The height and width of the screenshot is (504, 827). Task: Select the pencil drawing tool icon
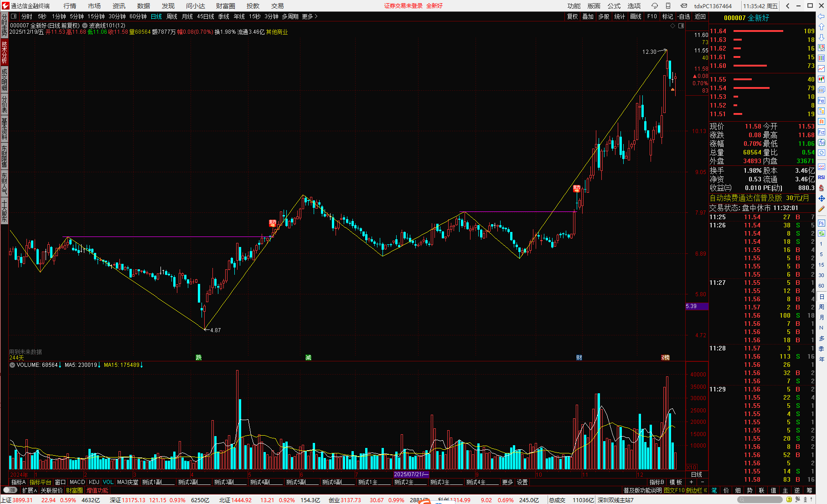click(x=822, y=209)
